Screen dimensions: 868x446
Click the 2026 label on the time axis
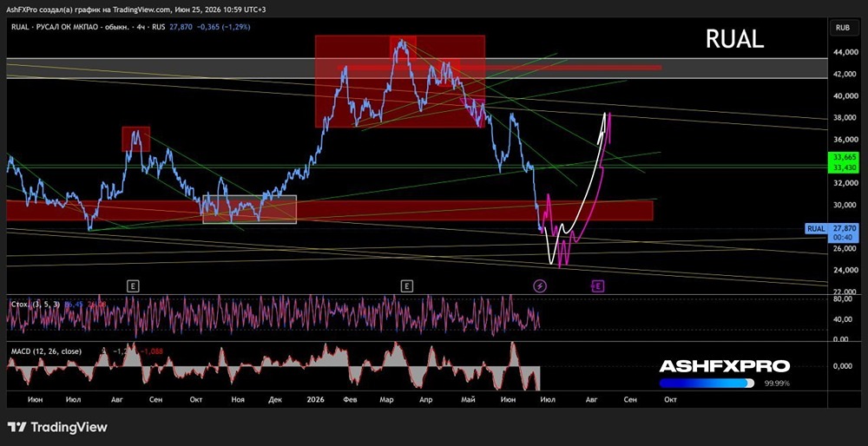(317, 399)
